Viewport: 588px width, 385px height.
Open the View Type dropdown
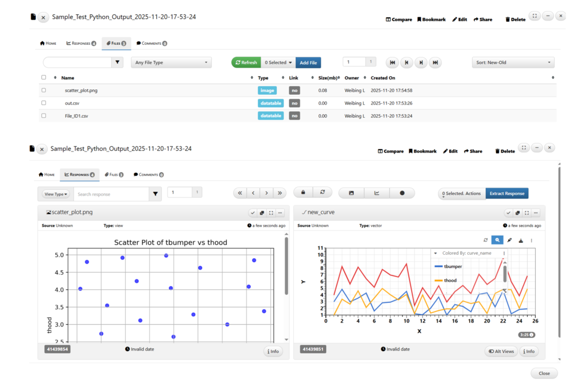pyautogui.click(x=56, y=195)
